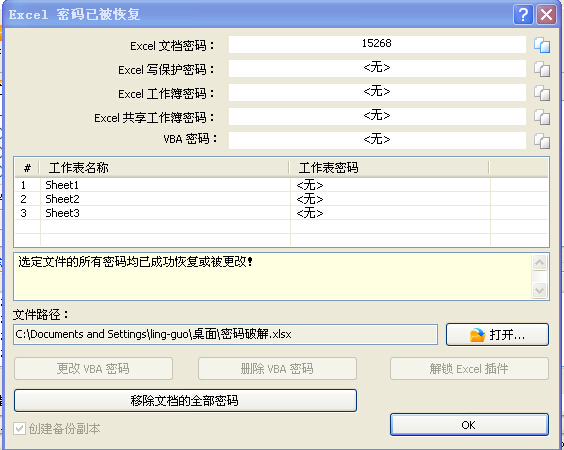This screenshot has width=564, height=450.
Task: Click the # column header
Action: (x=27, y=168)
